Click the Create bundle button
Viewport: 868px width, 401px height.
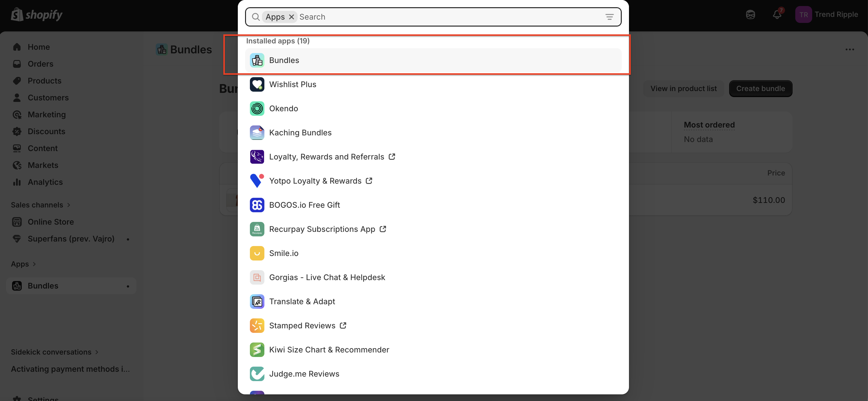[760, 89]
